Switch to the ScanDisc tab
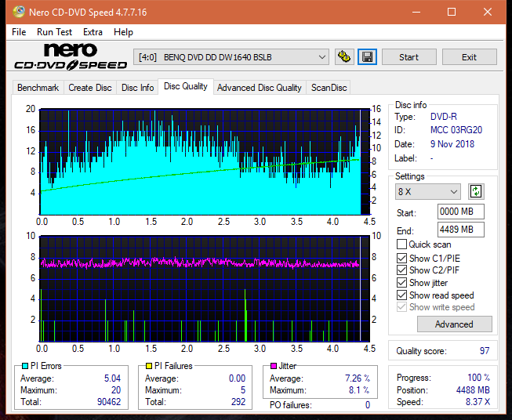This screenshot has width=512, height=420. pyautogui.click(x=329, y=88)
